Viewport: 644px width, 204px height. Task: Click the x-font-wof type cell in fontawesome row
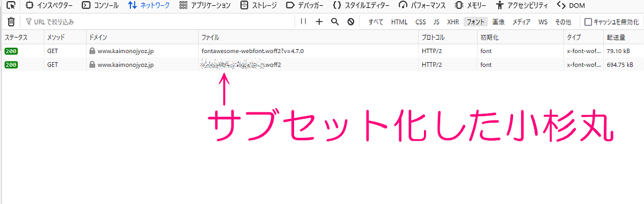coord(583,51)
